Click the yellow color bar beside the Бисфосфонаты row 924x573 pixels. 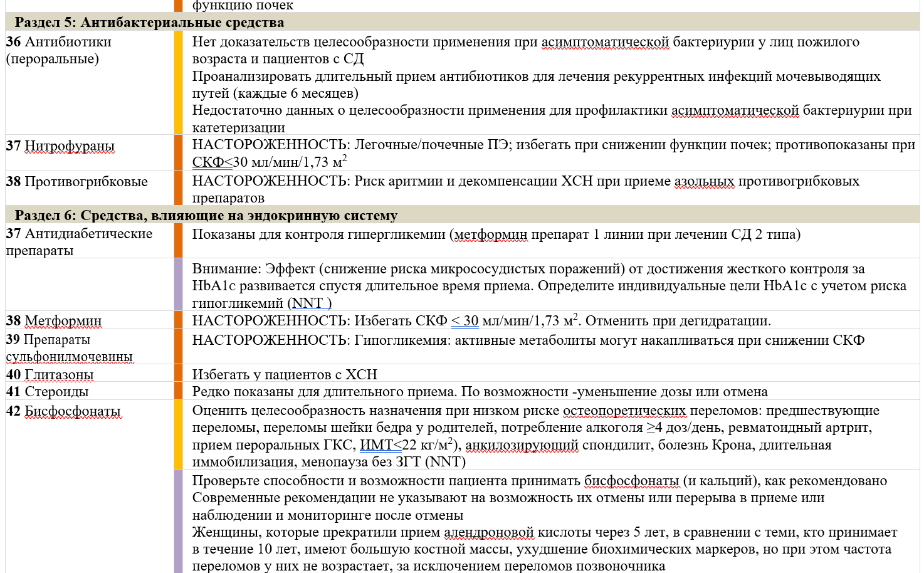(178, 434)
